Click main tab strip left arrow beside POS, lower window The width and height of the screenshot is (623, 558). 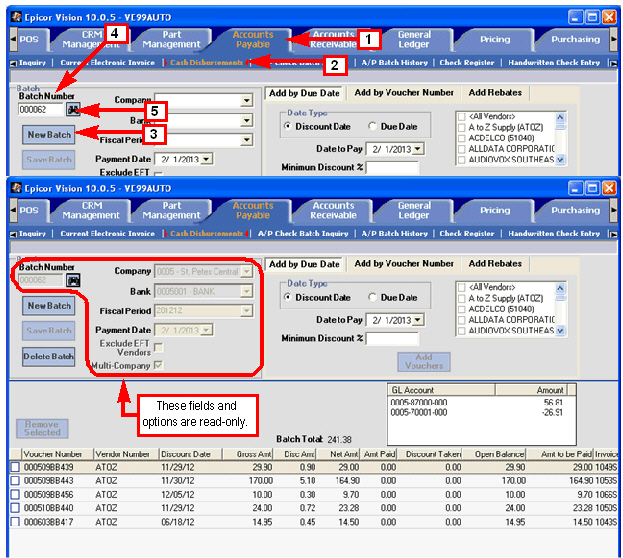(13, 210)
